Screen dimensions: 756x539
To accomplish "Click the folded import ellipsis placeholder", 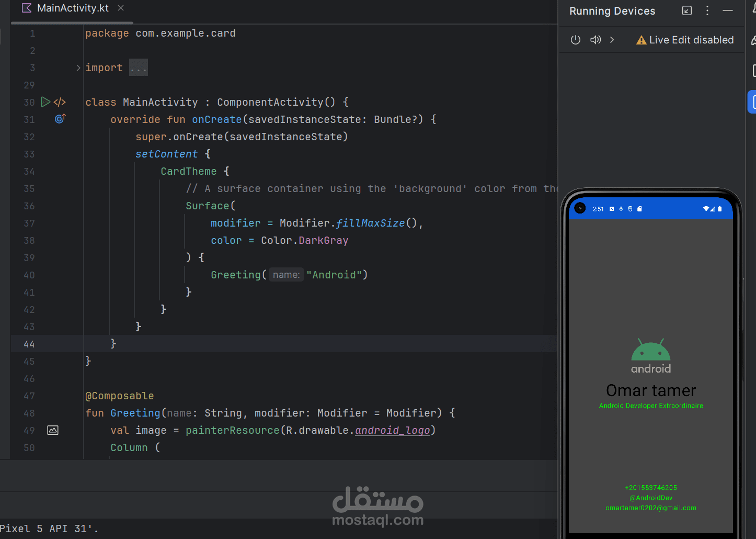I will pyautogui.click(x=139, y=68).
